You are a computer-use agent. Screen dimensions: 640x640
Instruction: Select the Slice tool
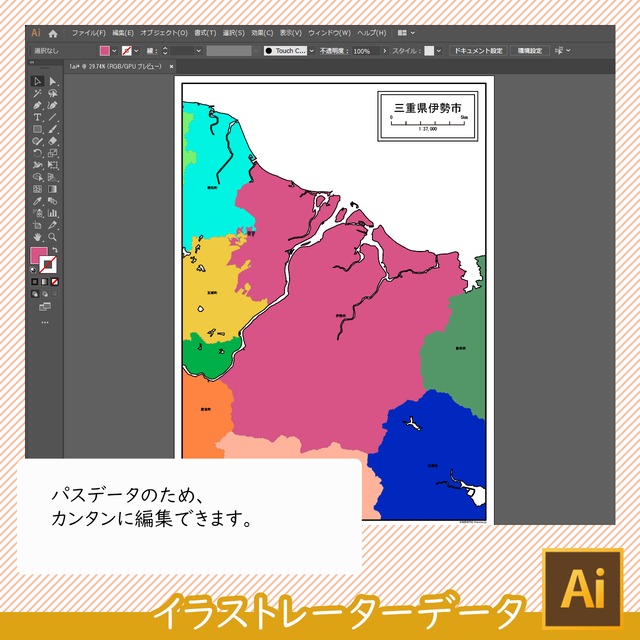coord(52,225)
